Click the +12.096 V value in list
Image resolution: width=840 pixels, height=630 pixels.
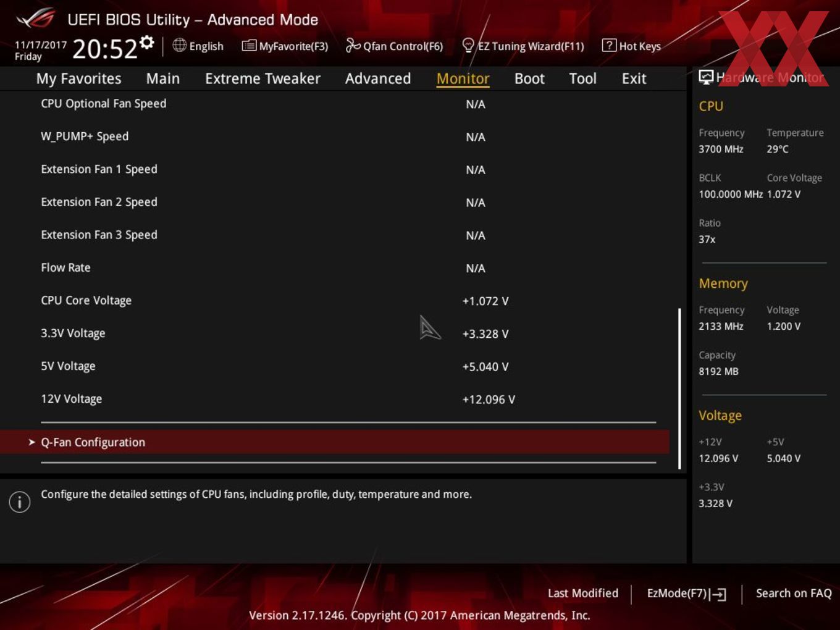[489, 399]
